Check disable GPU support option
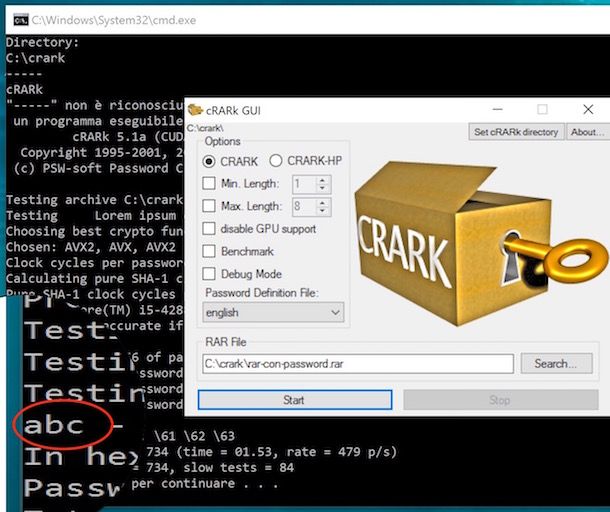This screenshot has height=512, width=610. pos(209,229)
